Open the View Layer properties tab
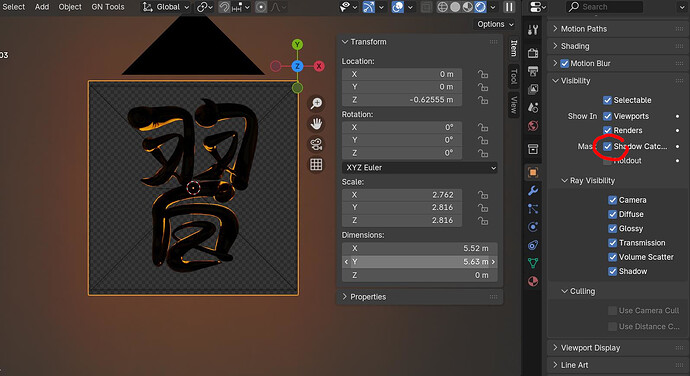 click(x=533, y=89)
